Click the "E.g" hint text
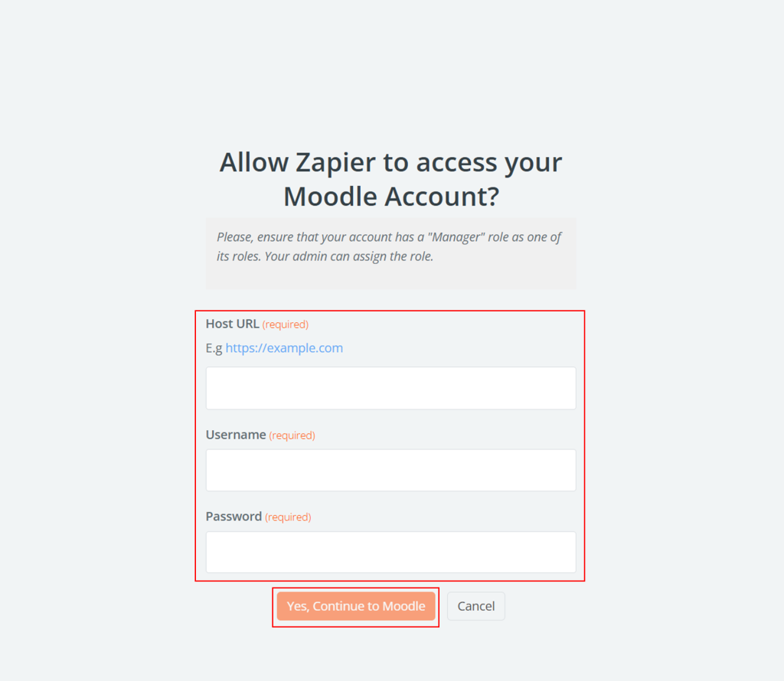Viewport: 784px width, 681px height. 214,348
